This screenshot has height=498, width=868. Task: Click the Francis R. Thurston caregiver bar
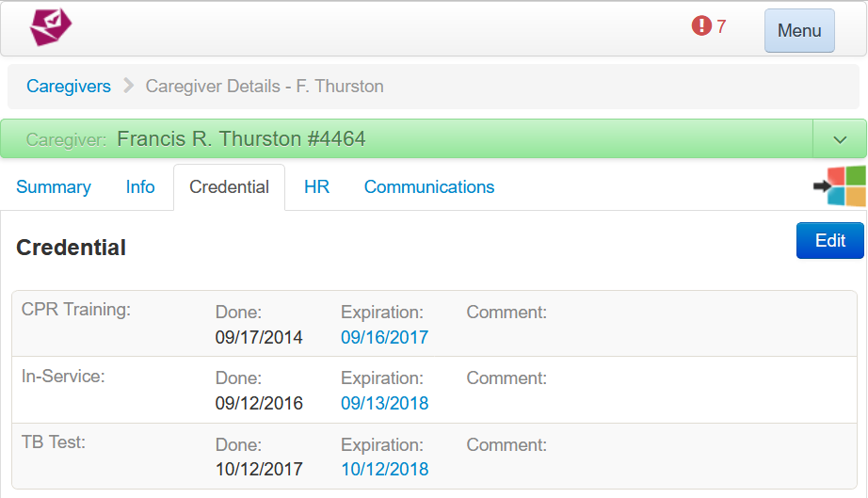(x=405, y=139)
